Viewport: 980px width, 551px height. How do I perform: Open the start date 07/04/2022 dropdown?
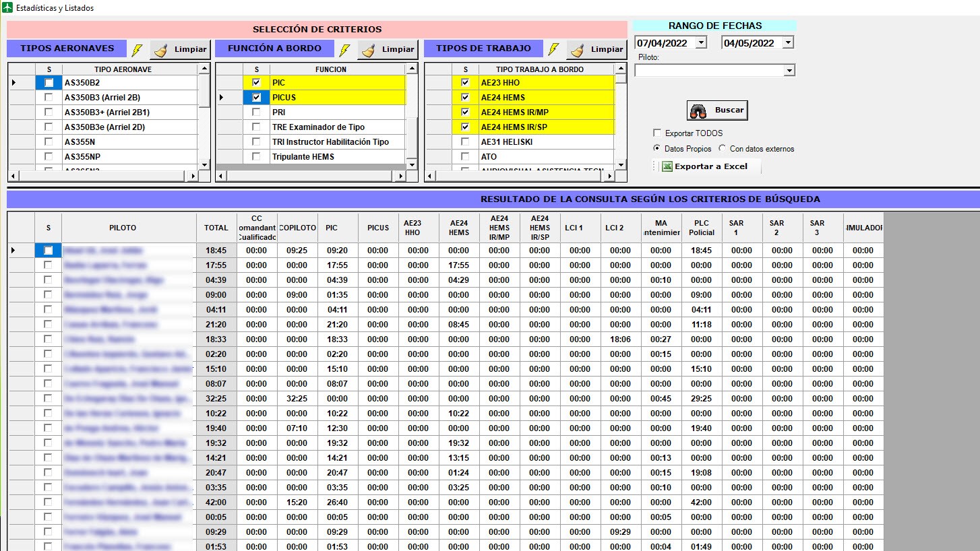tap(701, 43)
